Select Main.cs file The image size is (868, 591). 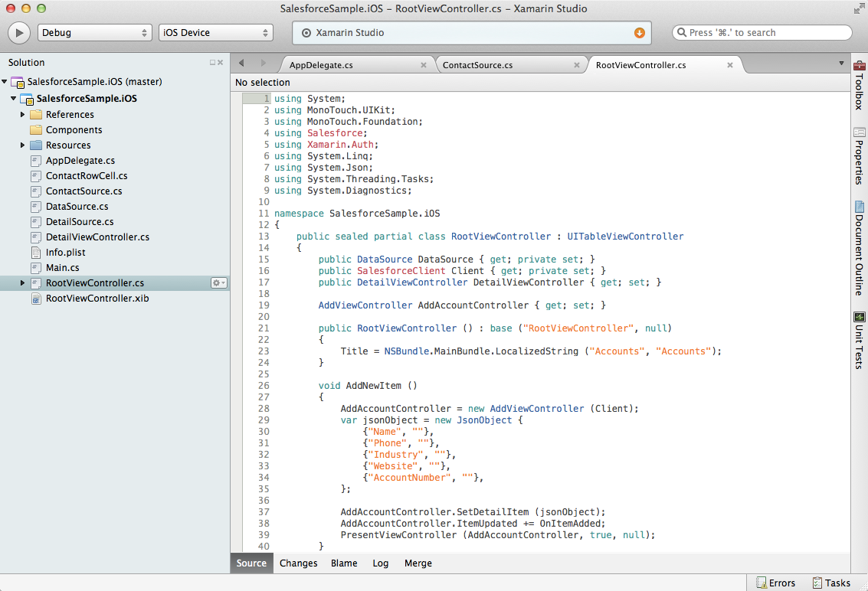[62, 268]
